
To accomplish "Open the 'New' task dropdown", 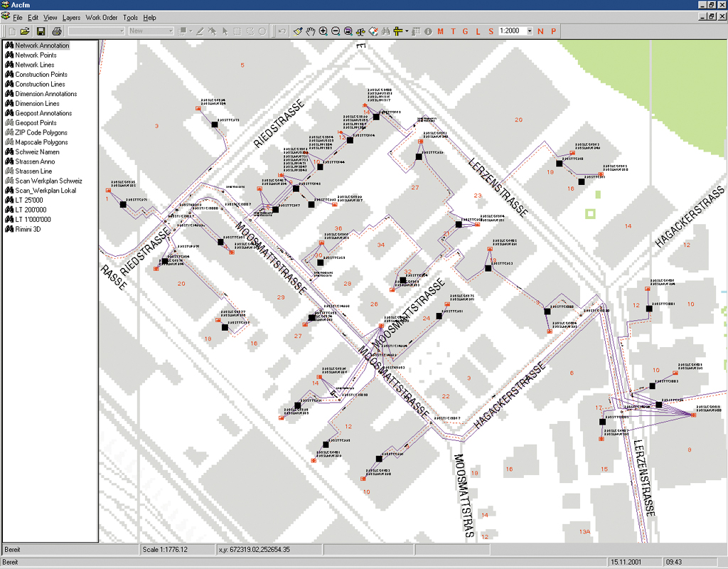I will tap(170, 31).
